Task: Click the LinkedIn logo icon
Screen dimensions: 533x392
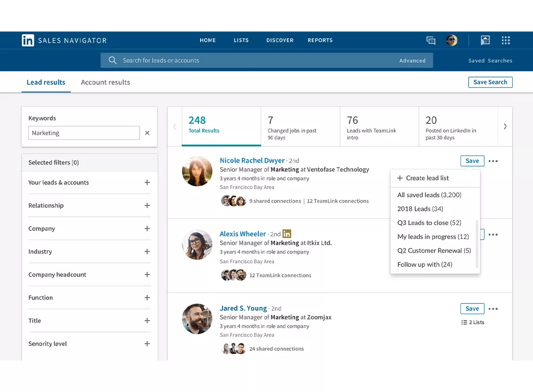Action: click(28, 40)
